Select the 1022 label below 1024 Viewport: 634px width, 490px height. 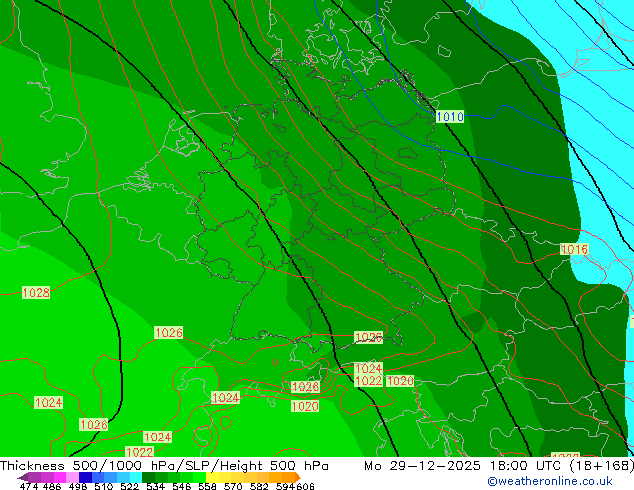368,381
